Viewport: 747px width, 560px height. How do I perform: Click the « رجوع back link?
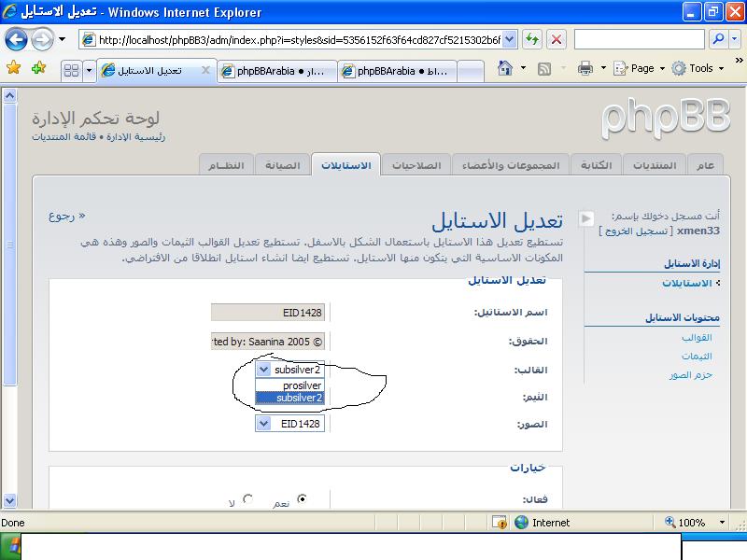tap(67, 216)
